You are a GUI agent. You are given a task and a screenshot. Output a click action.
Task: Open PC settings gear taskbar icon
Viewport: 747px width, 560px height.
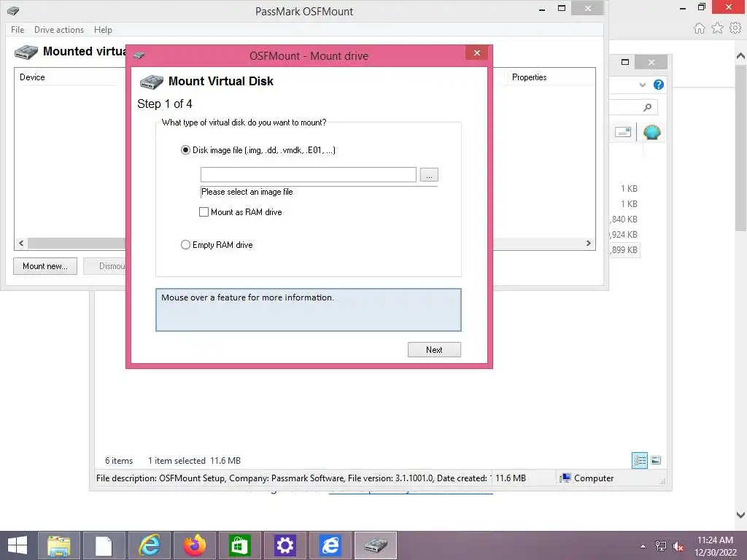pos(285,545)
